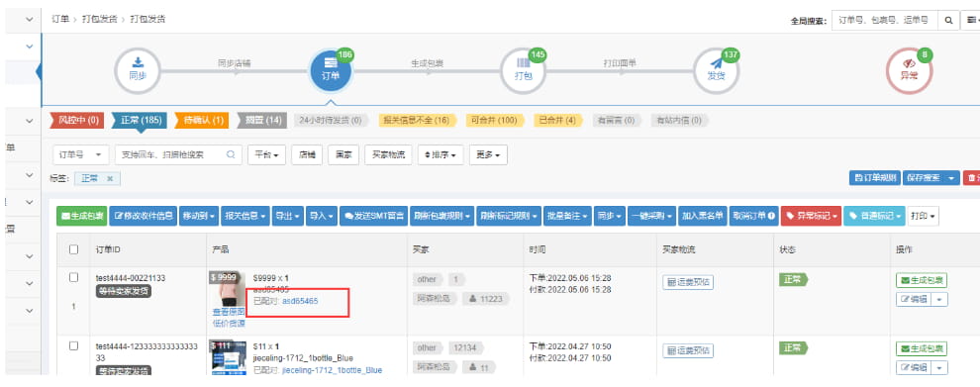Click the 取消订单 button with the info icon

click(x=753, y=216)
